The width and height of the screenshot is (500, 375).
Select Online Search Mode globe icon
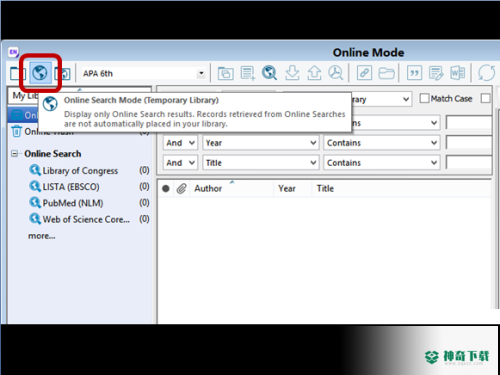[40, 73]
